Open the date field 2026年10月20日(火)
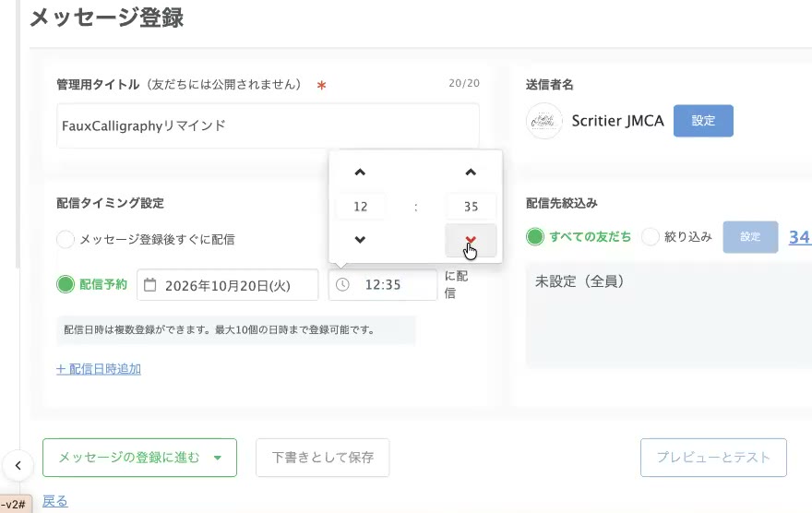Viewport: 812px width, 513px height. coord(227,285)
